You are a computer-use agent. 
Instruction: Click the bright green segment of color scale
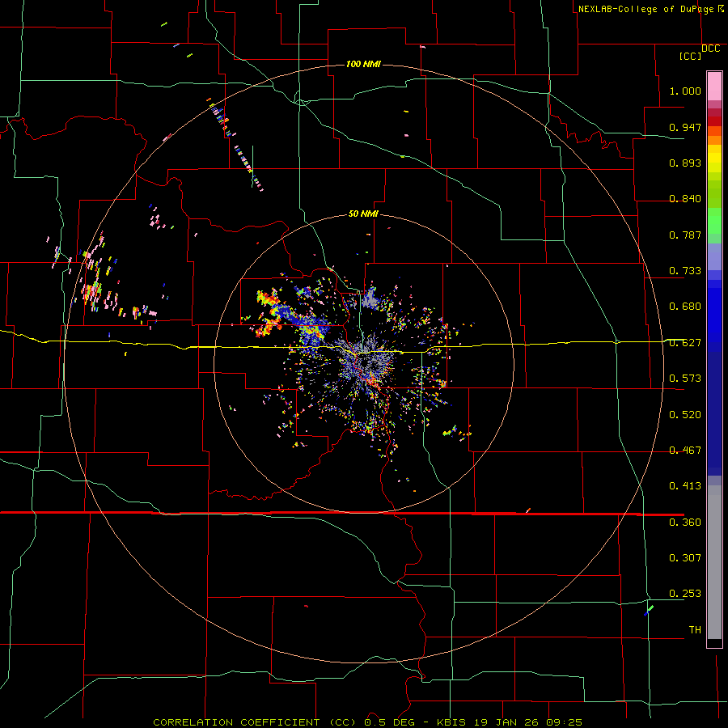(x=714, y=221)
